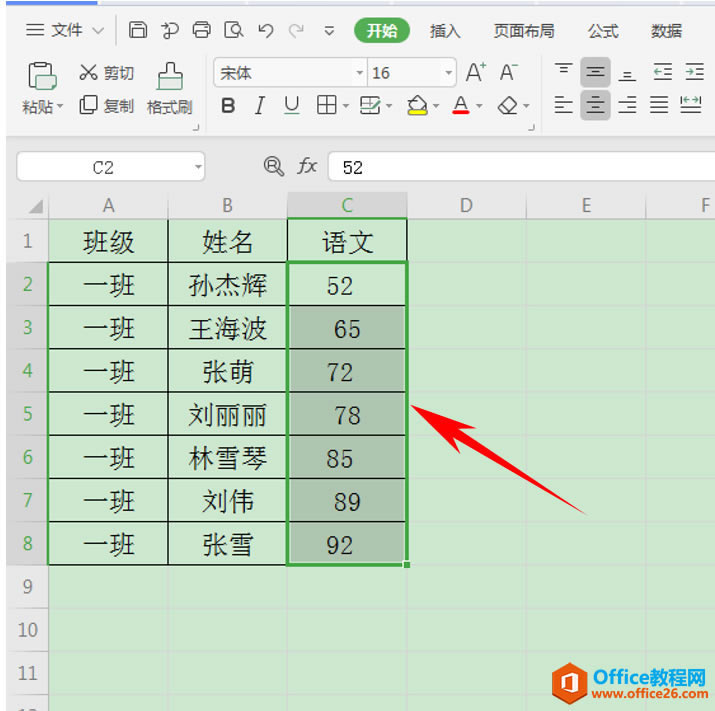This screenshot has height=711, width=715.
Task: Align text left
Action: pos(564,105)
